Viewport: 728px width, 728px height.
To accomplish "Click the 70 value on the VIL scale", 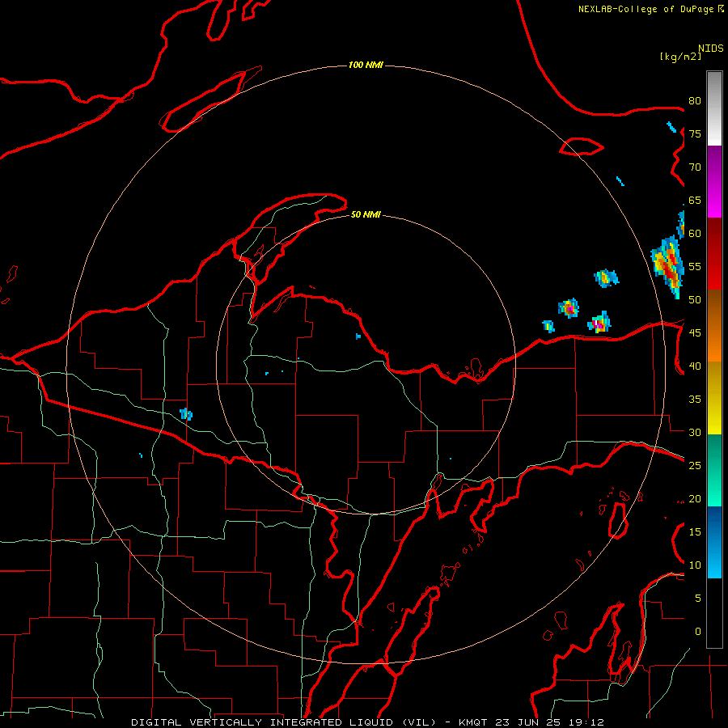I will (695, 167).
